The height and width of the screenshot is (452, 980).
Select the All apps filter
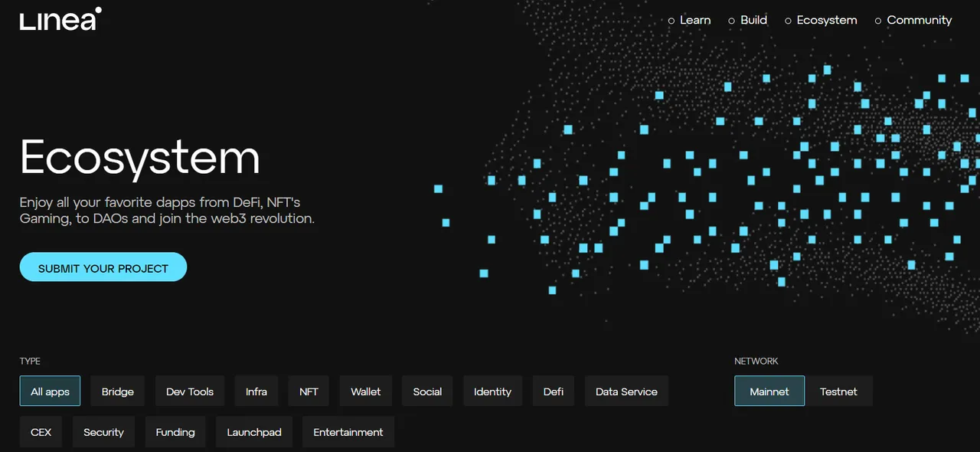(x=50, y=391)
